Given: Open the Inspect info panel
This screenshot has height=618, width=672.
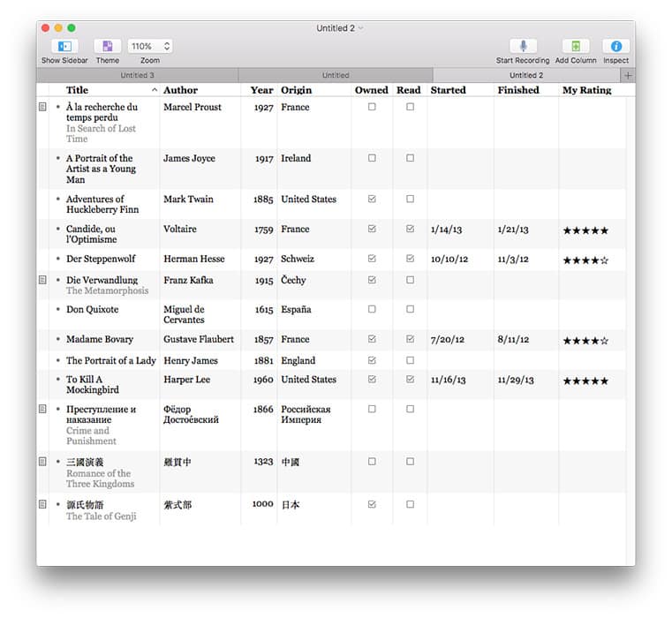Looking at the screenshot, I should coord(615,46).
